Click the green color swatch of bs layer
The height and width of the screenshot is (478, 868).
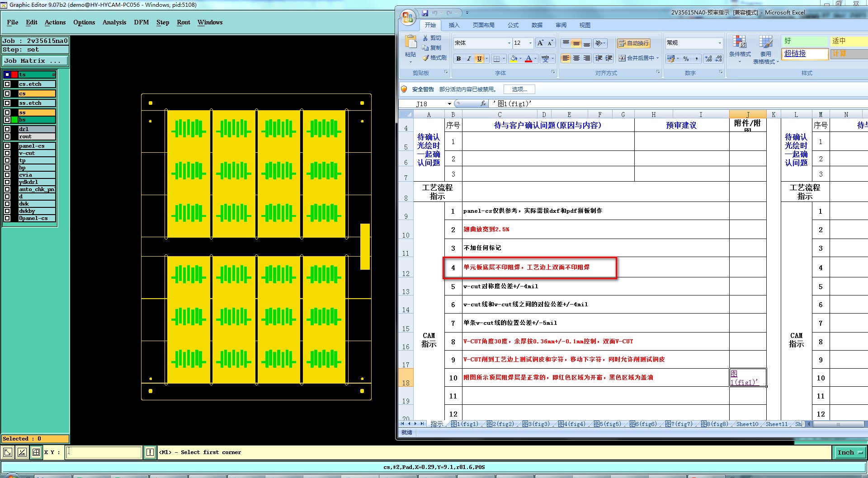pyautogui.click(x=14, y=120)
